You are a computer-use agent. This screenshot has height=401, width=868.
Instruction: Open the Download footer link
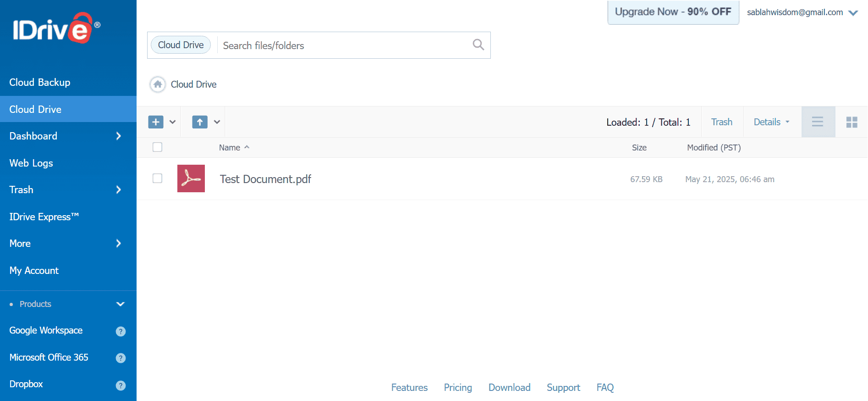pyautogui.click(x=509, y=388)
